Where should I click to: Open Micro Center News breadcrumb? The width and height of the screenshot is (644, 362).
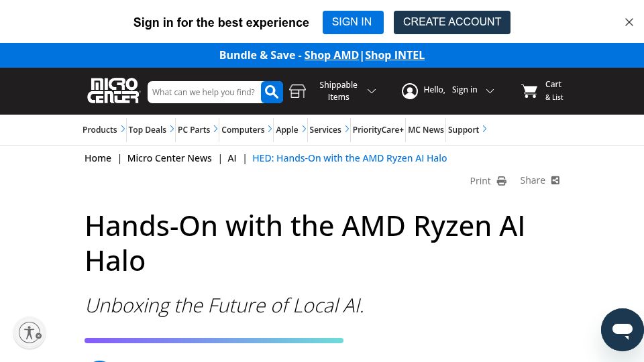[x=169, y=158]
